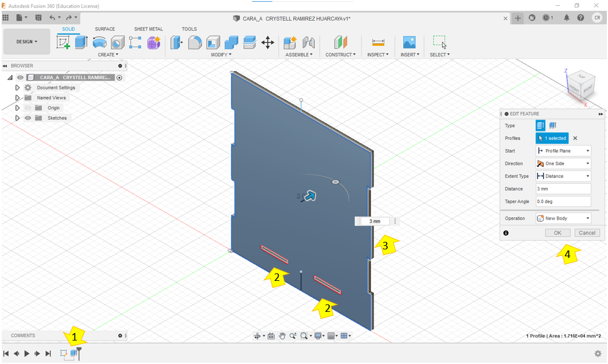
Task: Click the Measure inspect icon
Action: tap(378, 42)
